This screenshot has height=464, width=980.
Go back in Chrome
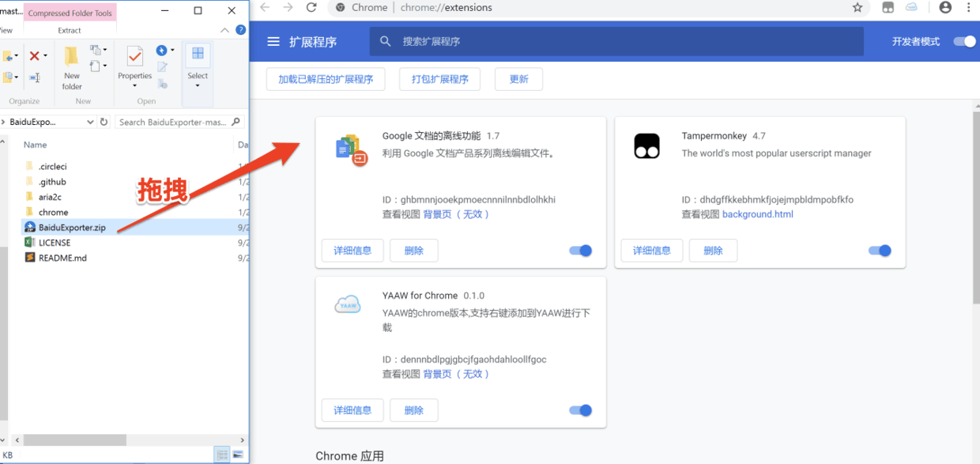pyautogui.click(x=266, y=7)
